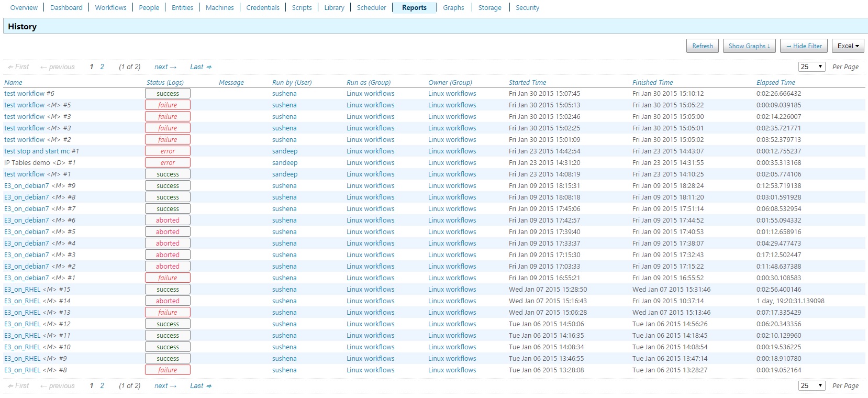Open the Scheduler tab
The image size is (868, 398).
click(x=372, y=7)
